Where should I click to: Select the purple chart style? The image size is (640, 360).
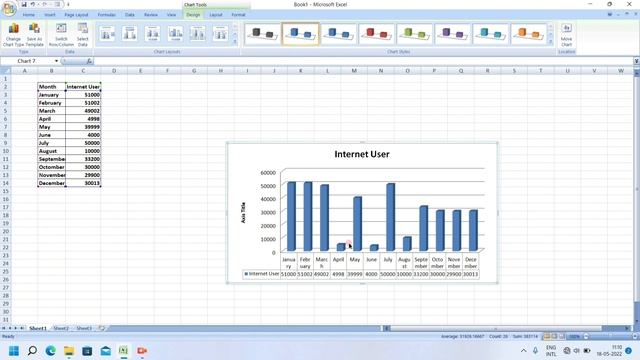coord(452,34)
